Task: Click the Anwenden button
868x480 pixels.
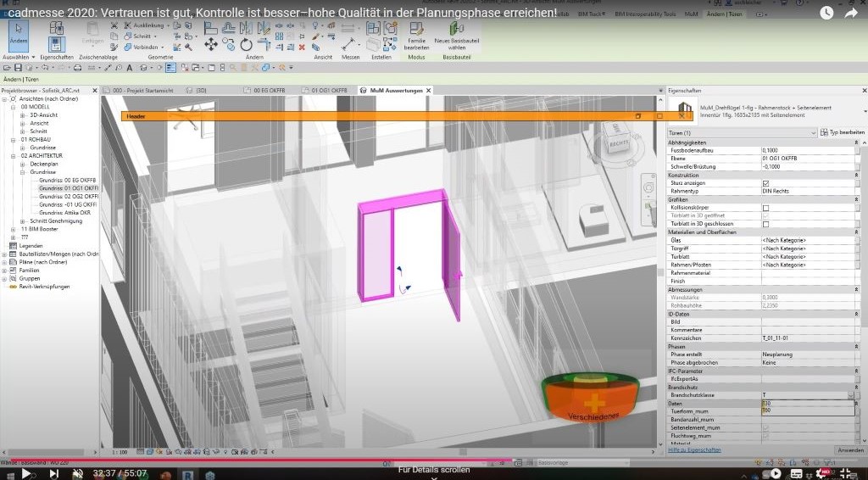Action: (849, 450)
